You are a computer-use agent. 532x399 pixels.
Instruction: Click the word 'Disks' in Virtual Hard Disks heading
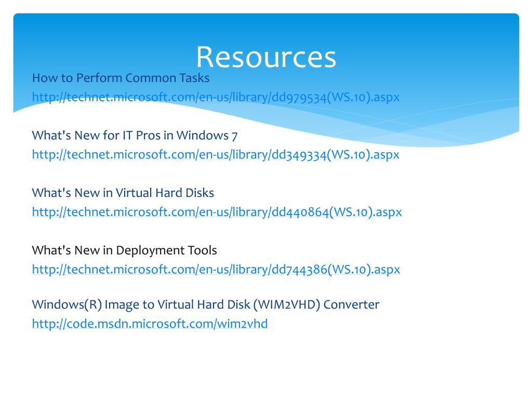tap(200, 193)
